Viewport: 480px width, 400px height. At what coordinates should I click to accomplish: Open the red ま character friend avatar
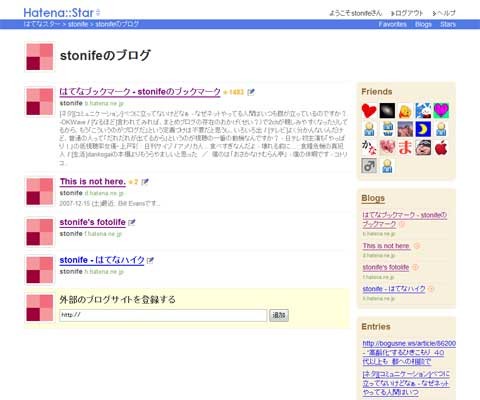click(x=405, y=148)
